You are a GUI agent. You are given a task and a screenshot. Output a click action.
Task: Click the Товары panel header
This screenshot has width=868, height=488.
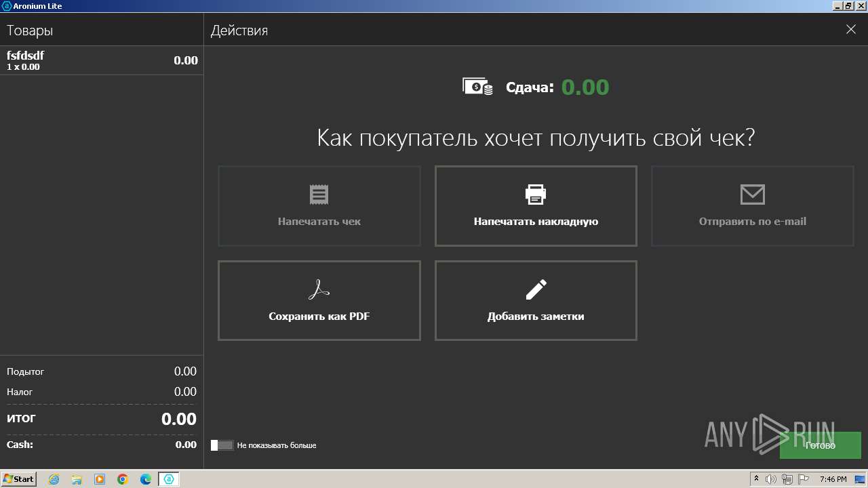[x=30, y=30]
